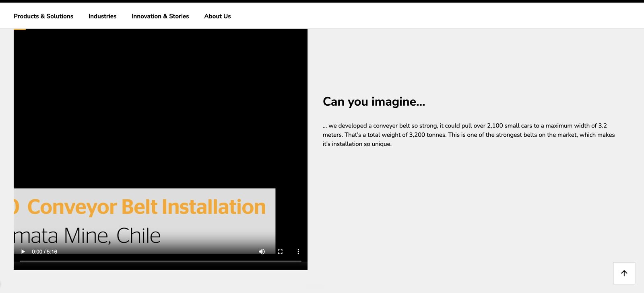The image size is (644, 293).
Task: Open the video's three-dot options menu
Action: [x=298, y=252]
